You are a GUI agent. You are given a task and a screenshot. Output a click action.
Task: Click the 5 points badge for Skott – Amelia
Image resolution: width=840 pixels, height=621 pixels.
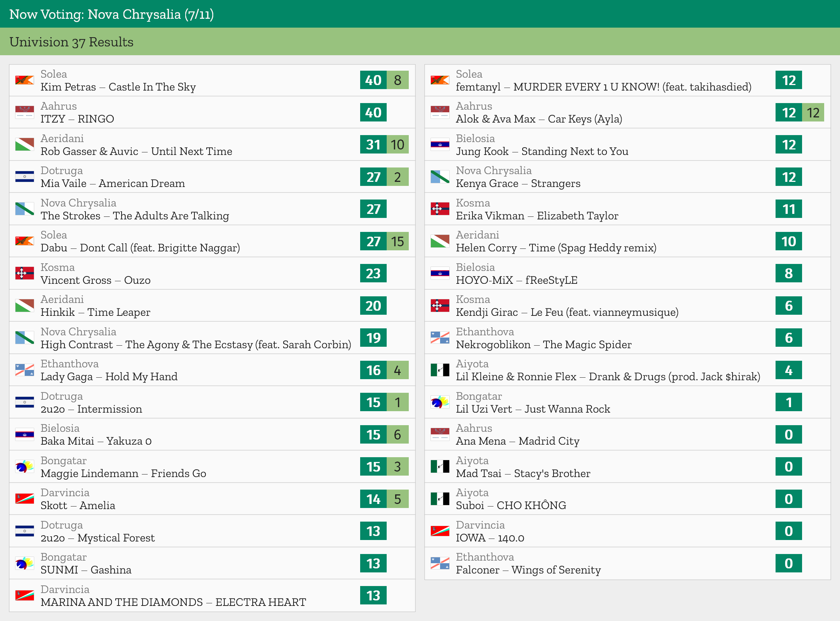[397, 499]
